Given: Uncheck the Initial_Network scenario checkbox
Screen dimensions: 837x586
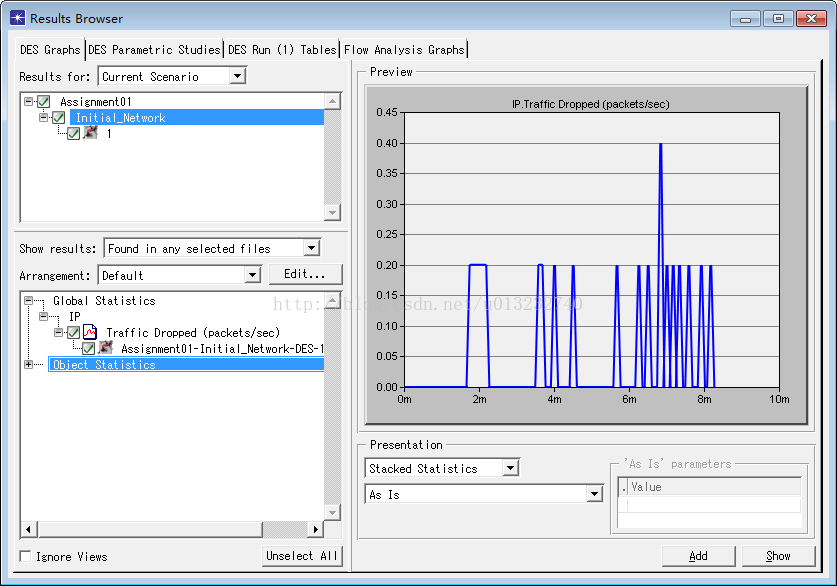Looking at the screenshot, I should (x=59, y=117).
